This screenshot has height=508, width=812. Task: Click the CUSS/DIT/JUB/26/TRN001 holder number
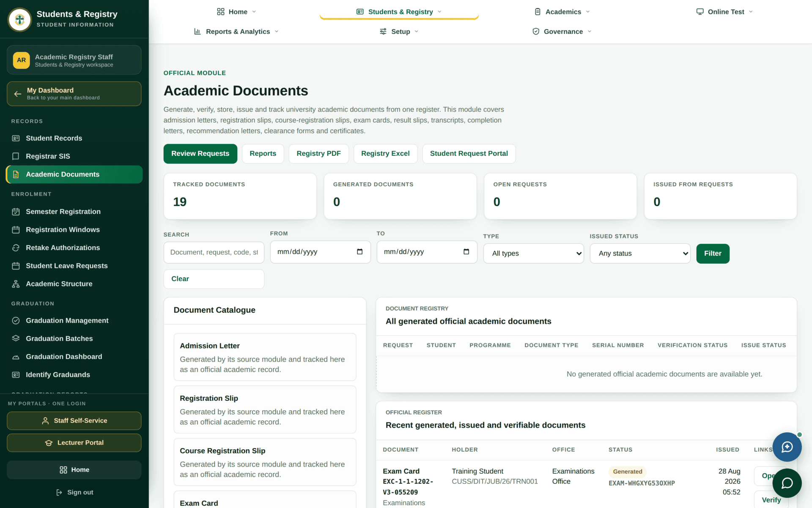pos(495,482)
